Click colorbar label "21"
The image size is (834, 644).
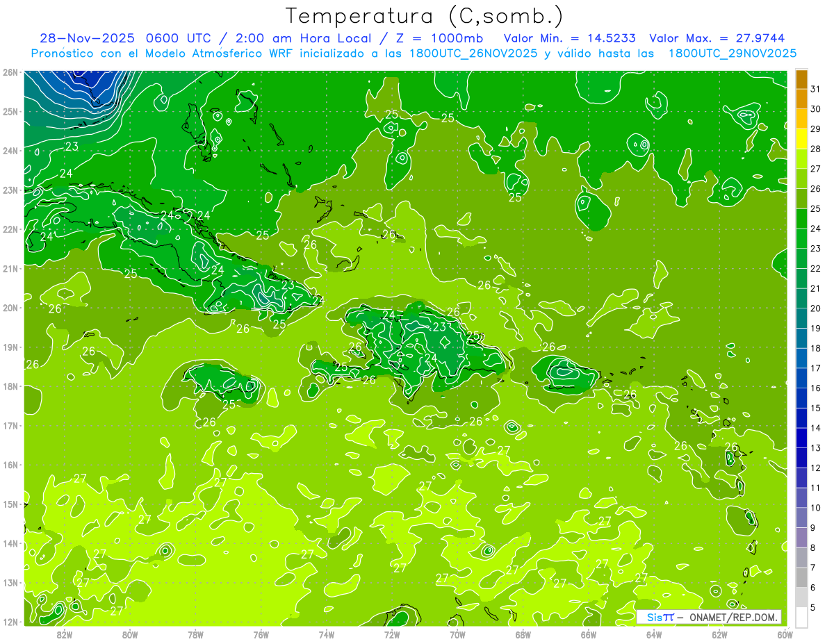816,288
